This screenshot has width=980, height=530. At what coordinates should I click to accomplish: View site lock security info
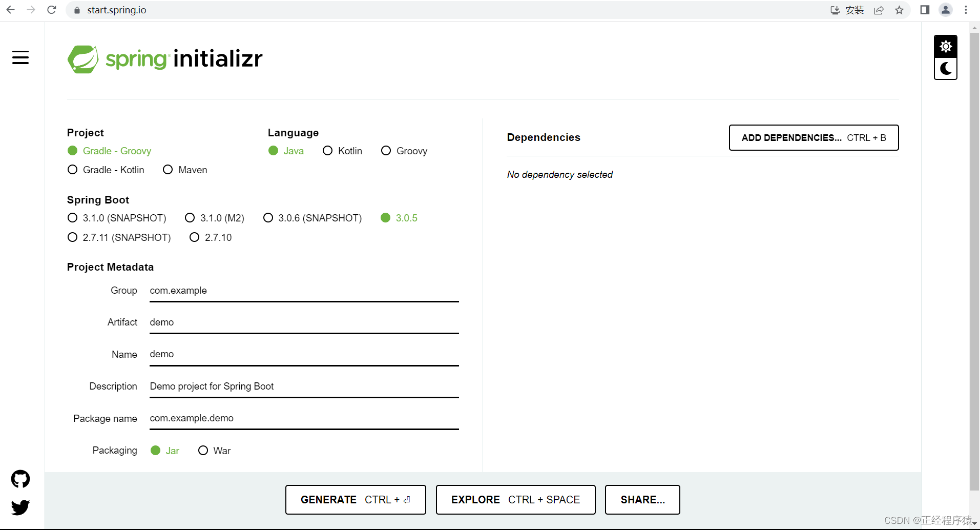pyautogui.click(x=77, y=10)
